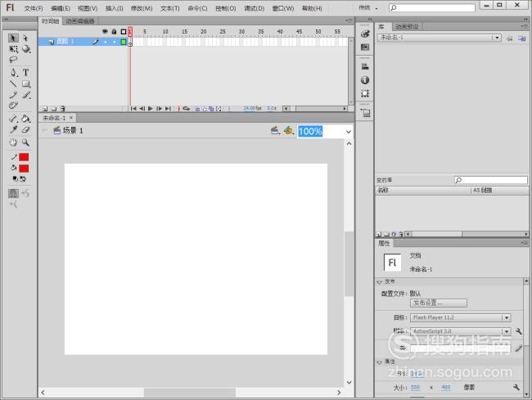This screenshot has width=532, height=400.
Task: Select the black arrow Selection tool
Action: pos(13,38)
